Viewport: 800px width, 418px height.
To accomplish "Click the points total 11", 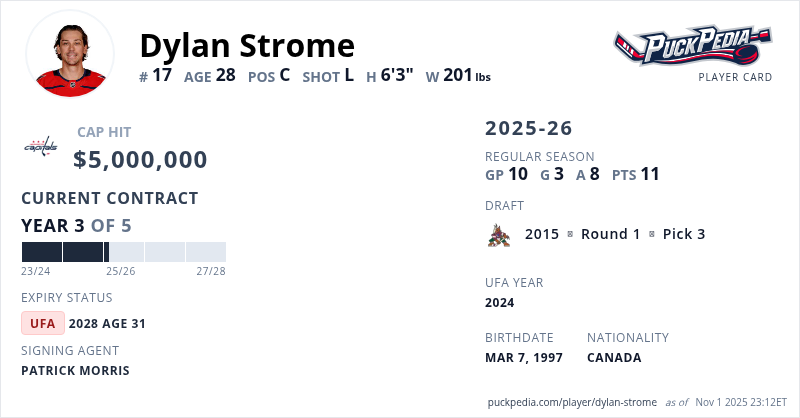I will [650, 174].
